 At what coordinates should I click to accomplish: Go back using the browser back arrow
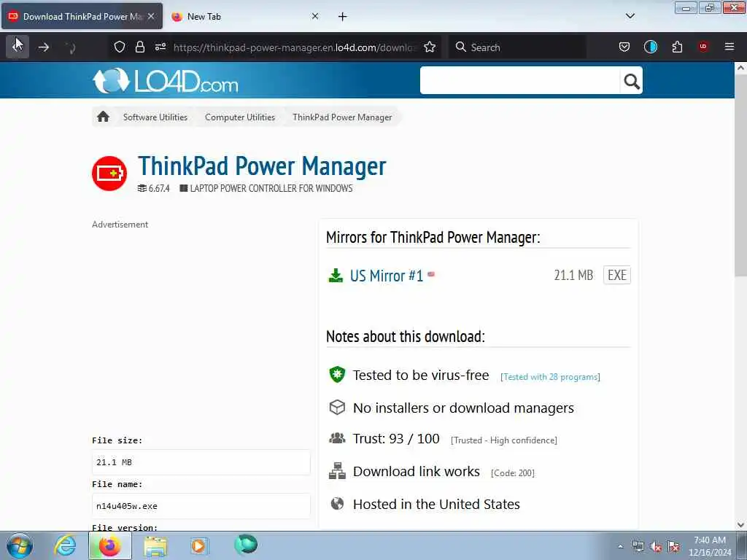[x=18, y=47]
